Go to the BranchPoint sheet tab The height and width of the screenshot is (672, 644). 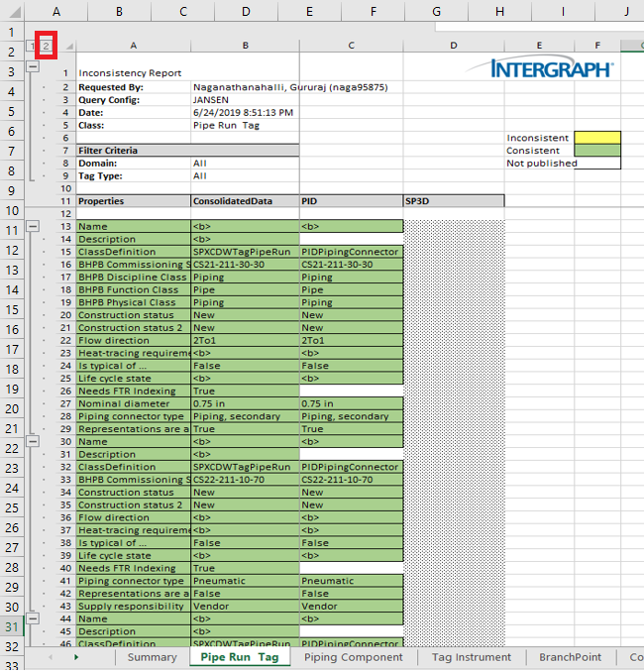[x=570, y=657]
